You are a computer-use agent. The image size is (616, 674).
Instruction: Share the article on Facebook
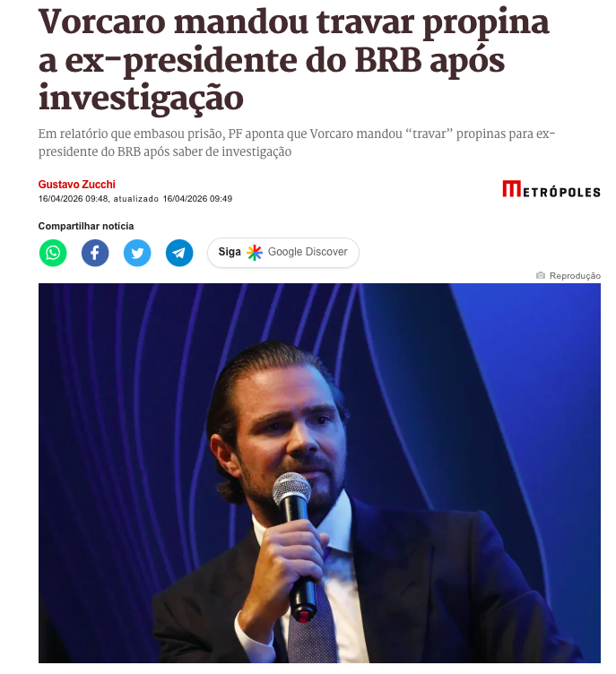pos(95,253)
